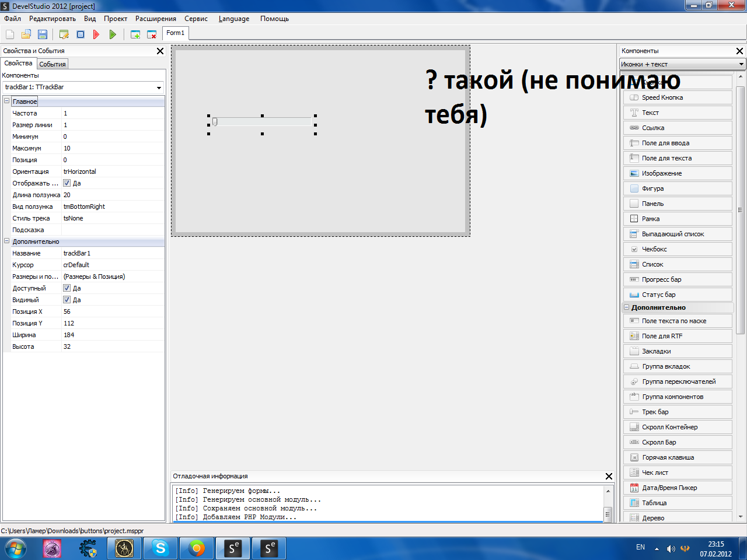This screenshot has height=560, width=747.
Task: Click the purple swirl taskbar icon
Action: (x=53, y=548)
